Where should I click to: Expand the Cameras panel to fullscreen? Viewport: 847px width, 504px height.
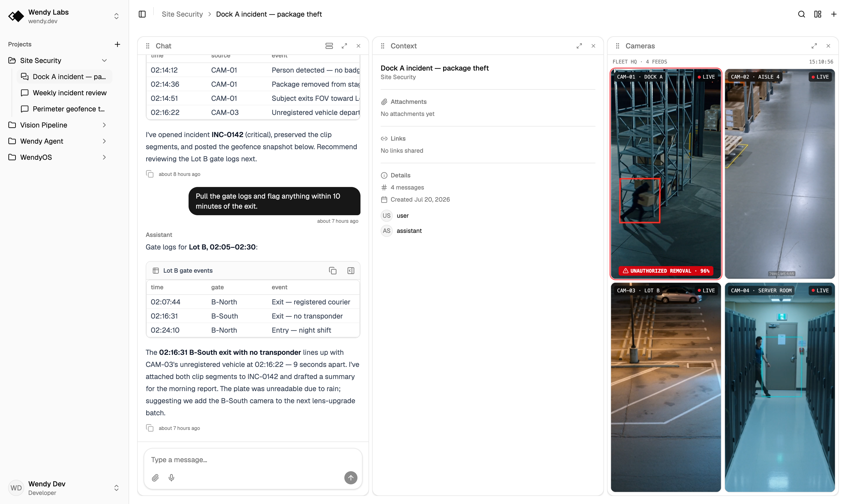tap(814, 46)
